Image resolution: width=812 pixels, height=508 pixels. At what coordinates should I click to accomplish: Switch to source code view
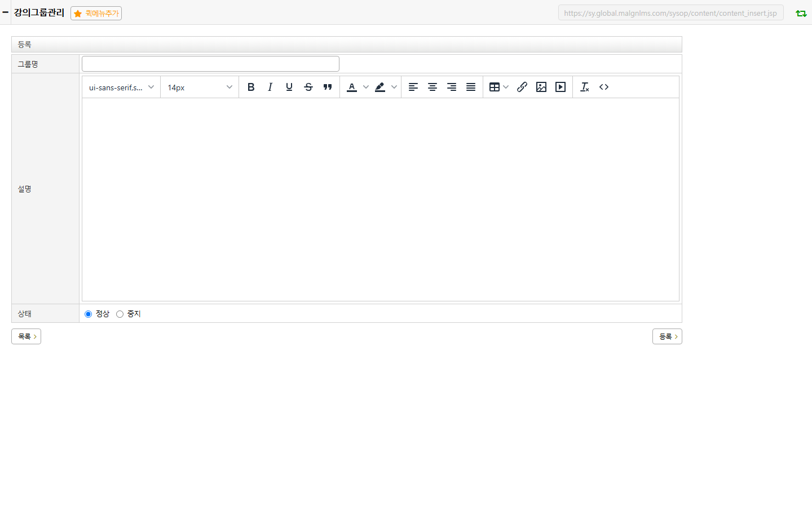[604, 87]
